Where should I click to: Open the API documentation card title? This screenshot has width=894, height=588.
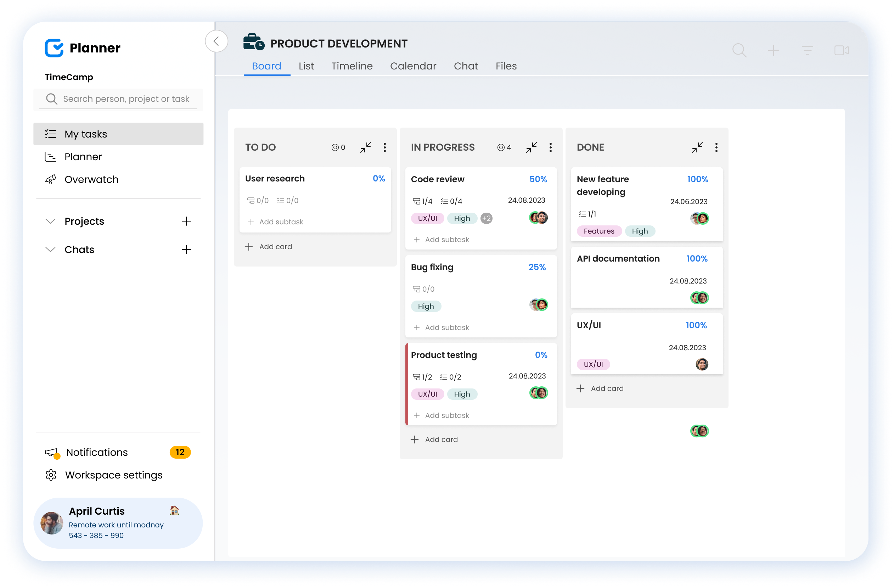pos(618,258)
